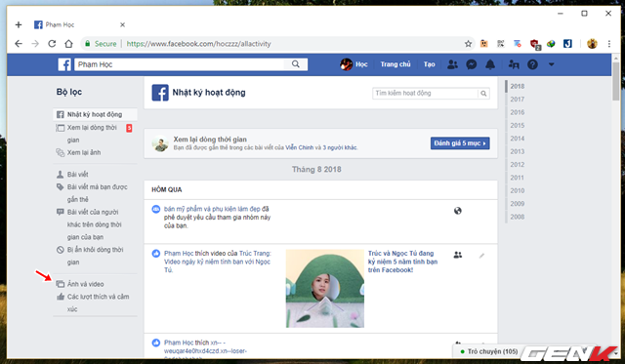Jump to year 2008 in timeline
The width and height of the screenshot is (625, 364).
point(517,217)
